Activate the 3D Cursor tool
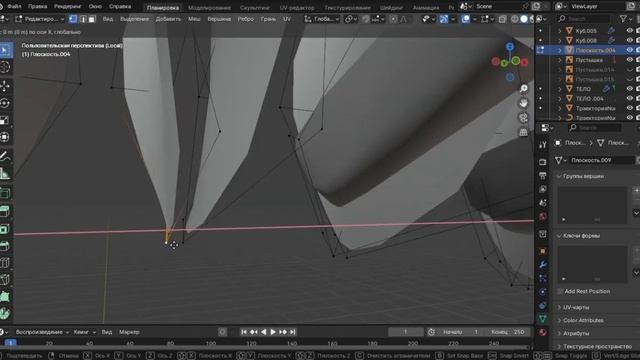Screen dimensions: 640x360 (x=5, y=67)
